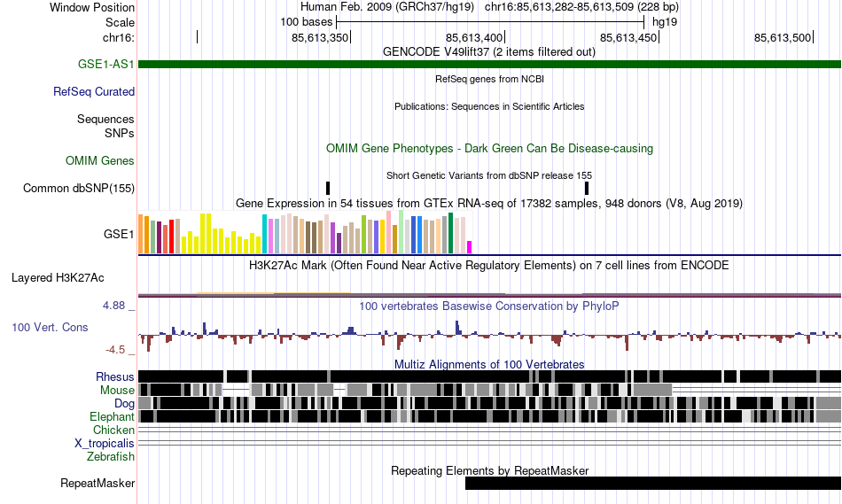Click the 85,613,450 ruler position
Screen dimensions: 842x504
(628, 37)
